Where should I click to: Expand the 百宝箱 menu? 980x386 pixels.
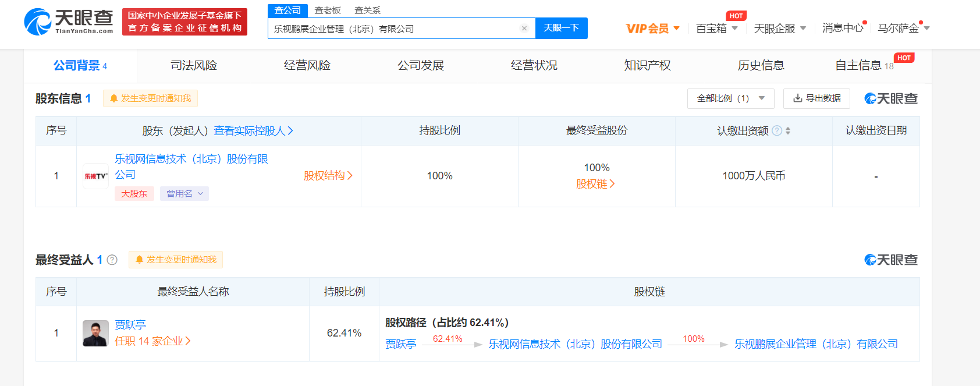click(x=716, y=28)
